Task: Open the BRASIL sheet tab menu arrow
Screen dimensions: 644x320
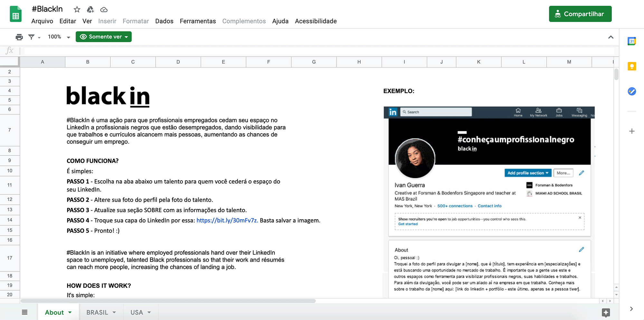Action: click(114, 312)
